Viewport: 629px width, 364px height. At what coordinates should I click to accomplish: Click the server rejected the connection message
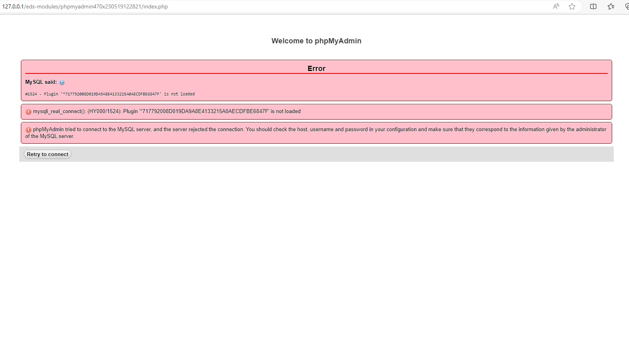coord(316,133)
